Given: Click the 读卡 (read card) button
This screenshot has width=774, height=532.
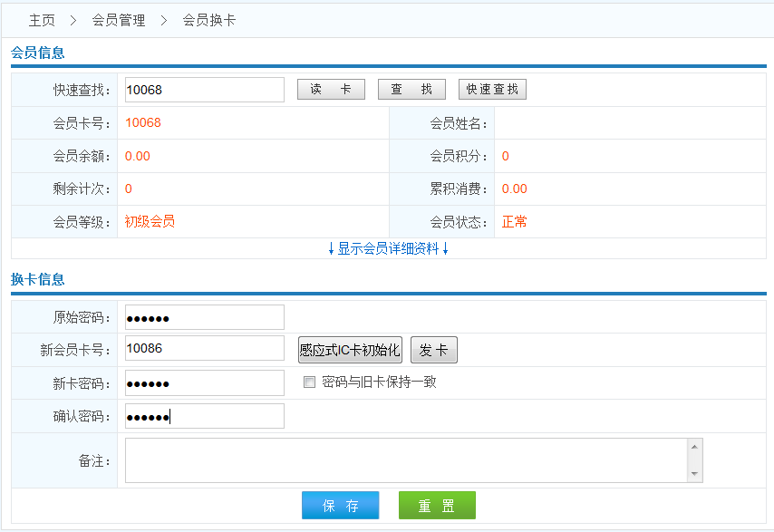Looking at the screenshot, I should coord(331,90).
